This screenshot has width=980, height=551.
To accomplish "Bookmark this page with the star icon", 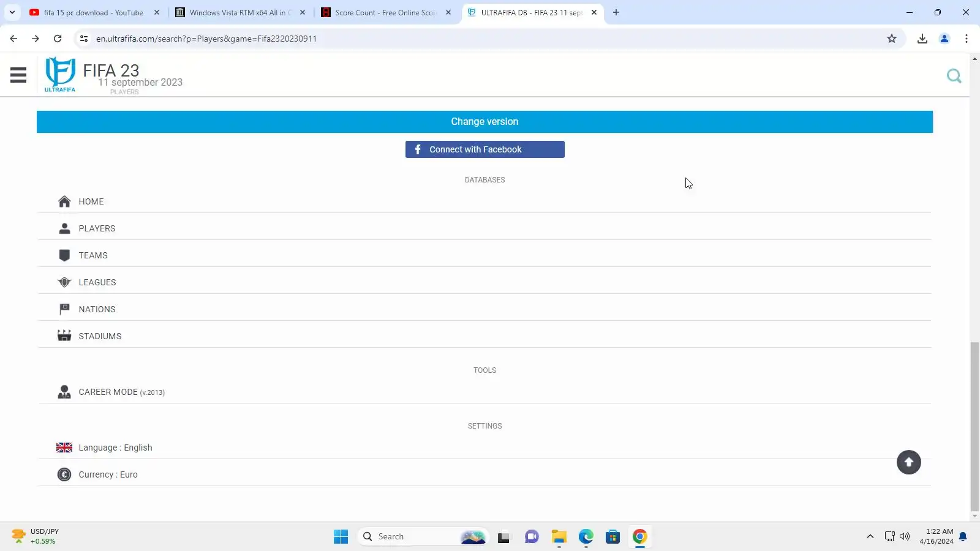I will [892, 39].
